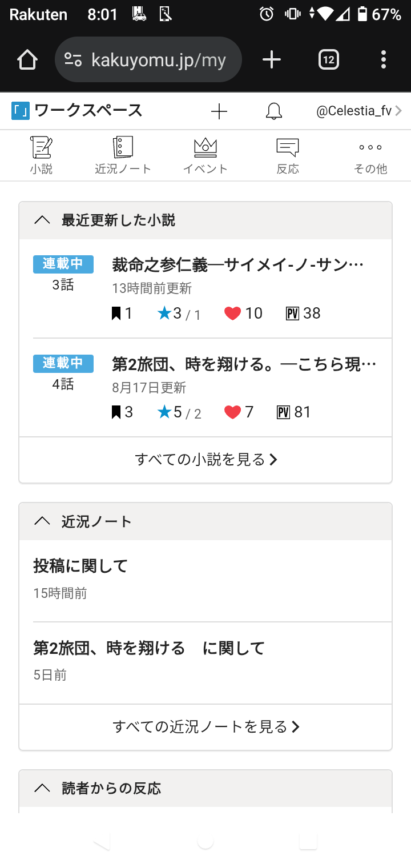Tap すべての近況ノートを見る link

205,727
